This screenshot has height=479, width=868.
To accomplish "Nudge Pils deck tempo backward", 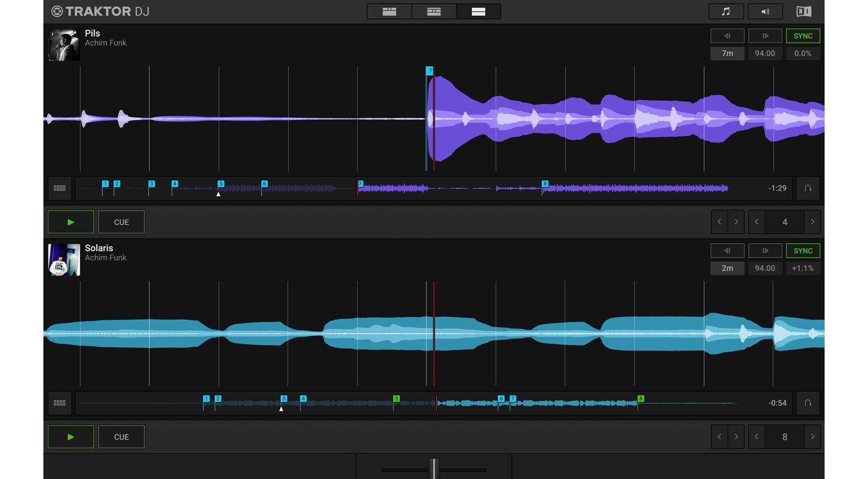I will 727,36.
